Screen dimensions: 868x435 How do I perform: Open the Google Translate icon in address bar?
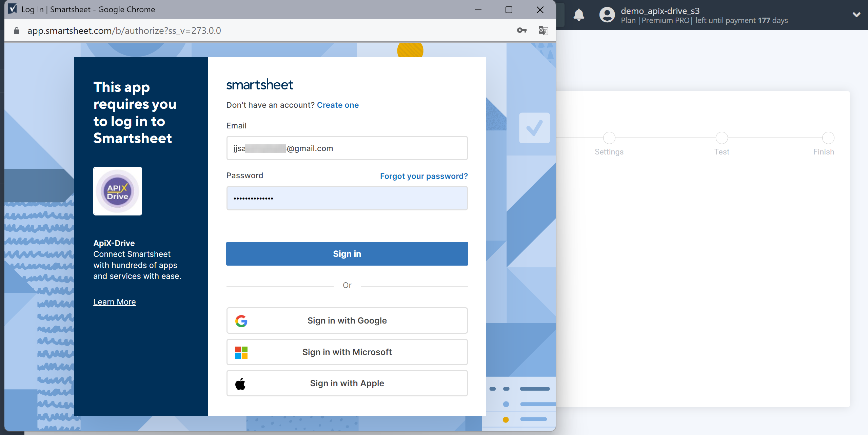[543, 30]
